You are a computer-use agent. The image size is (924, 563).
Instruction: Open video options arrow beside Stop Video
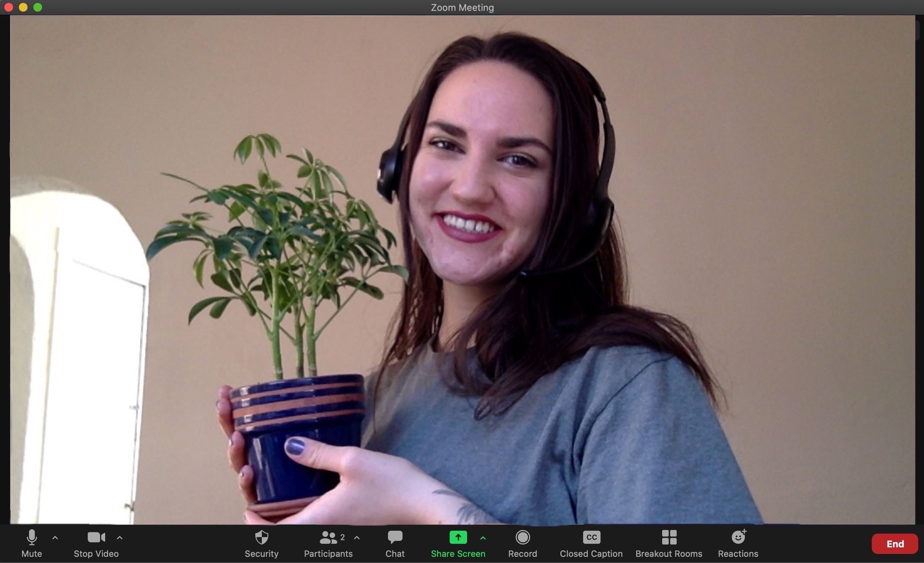click(x=120, y=538)
